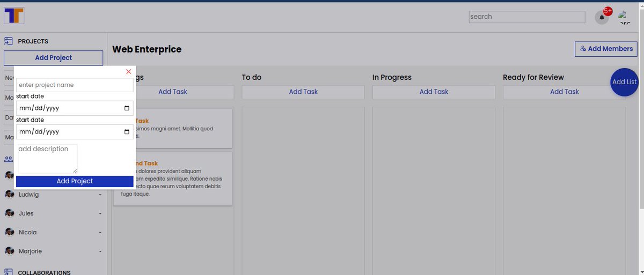Expand Marjorie's member chevron
644x275 pixels.
[x=100, y=251]
